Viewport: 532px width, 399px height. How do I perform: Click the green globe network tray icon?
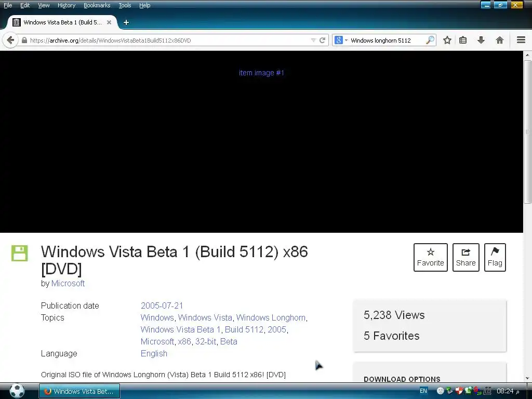point(469,391)
